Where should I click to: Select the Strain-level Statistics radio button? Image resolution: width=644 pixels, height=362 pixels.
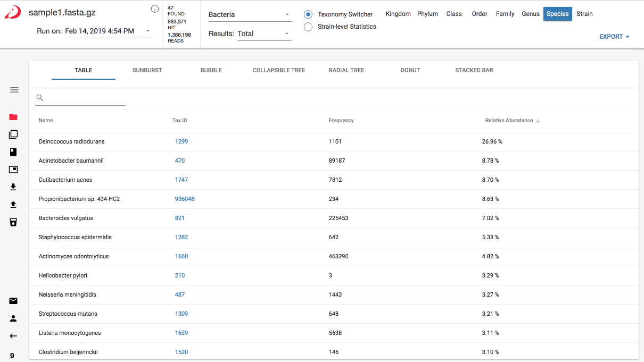click(308, 27)
